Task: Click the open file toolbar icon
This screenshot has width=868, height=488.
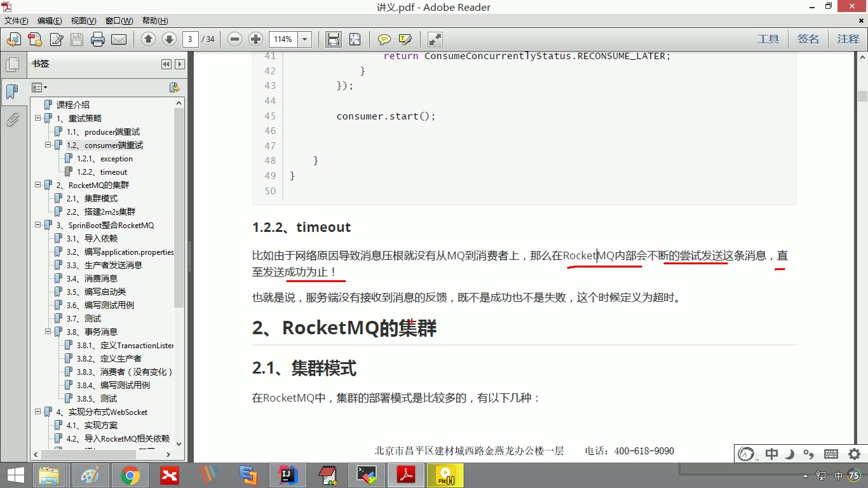Action: pos(14,39)
